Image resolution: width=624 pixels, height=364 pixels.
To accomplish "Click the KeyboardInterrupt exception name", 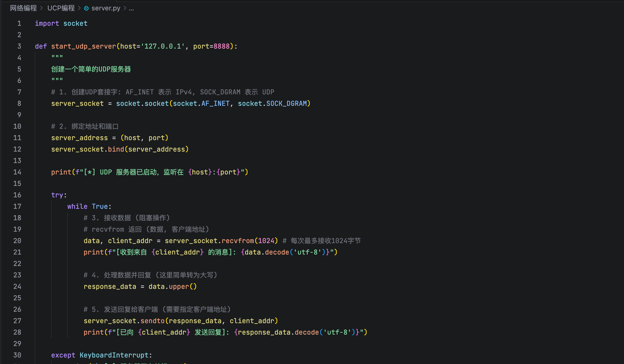I will [x=114, y=355].
